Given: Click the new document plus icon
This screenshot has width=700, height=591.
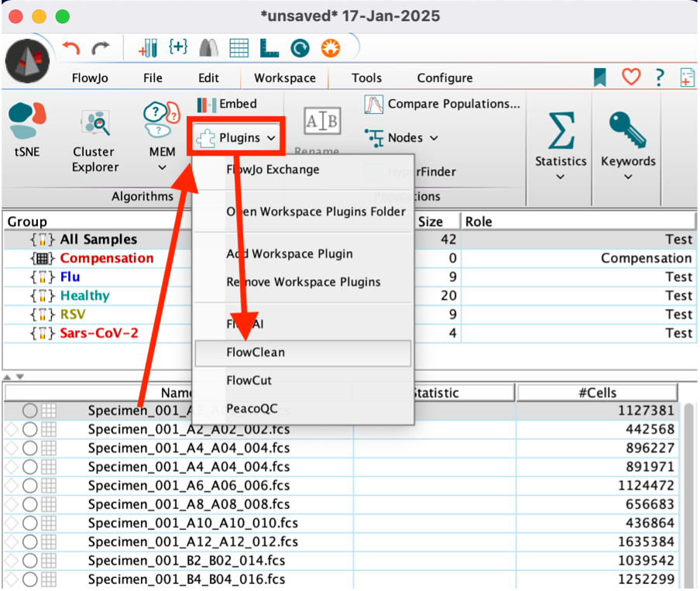Looking at the screenshot, I should click(687, 77).
